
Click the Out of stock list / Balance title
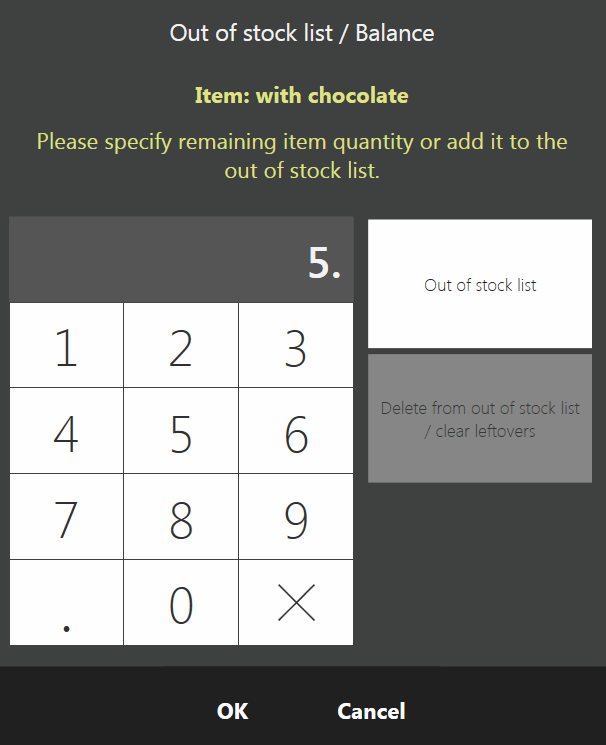coord(302,33)
